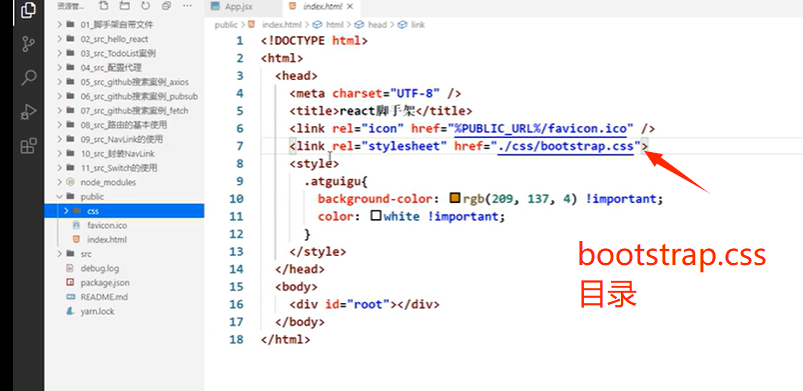
Task: Click 'link' in the breadcrumb path
Action: [417, 25]
